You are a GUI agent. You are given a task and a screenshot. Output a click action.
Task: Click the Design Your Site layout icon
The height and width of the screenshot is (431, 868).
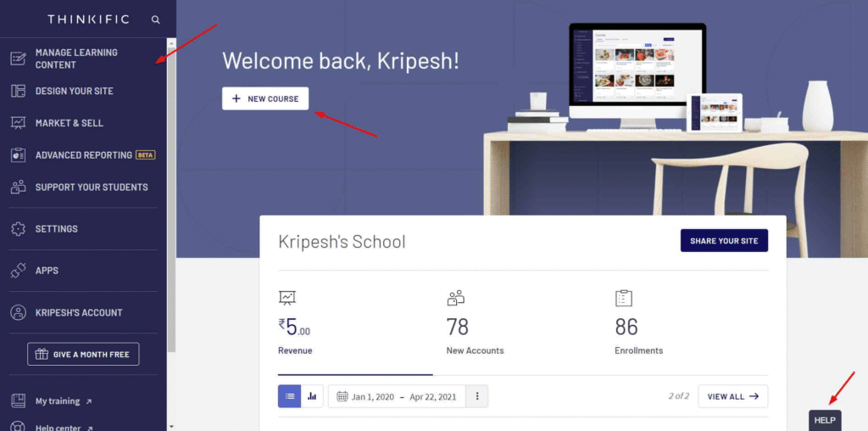click(x=18, y=91)
